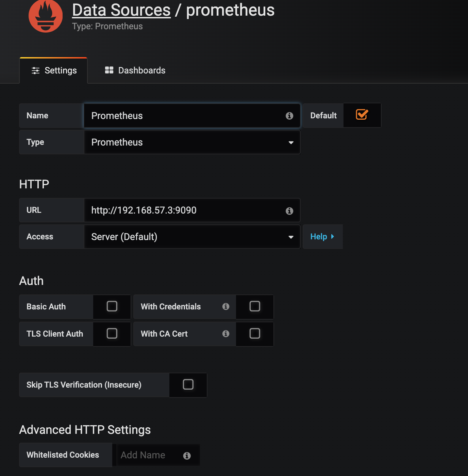
Task: Click the Whitelisted Cookies info icon
Action: click(x=187, y=456)
